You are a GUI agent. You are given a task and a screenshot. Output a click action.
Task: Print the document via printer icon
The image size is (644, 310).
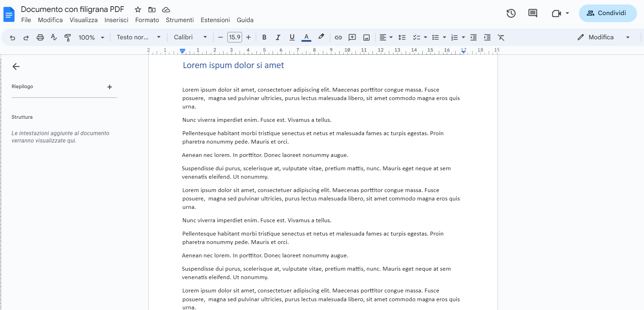[40, 38]
